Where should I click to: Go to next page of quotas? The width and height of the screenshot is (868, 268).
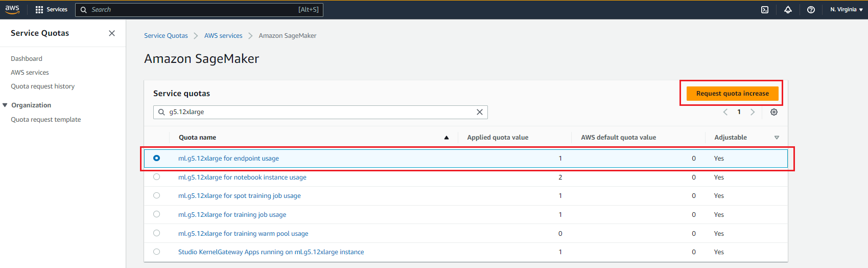[x=753, y=112]
